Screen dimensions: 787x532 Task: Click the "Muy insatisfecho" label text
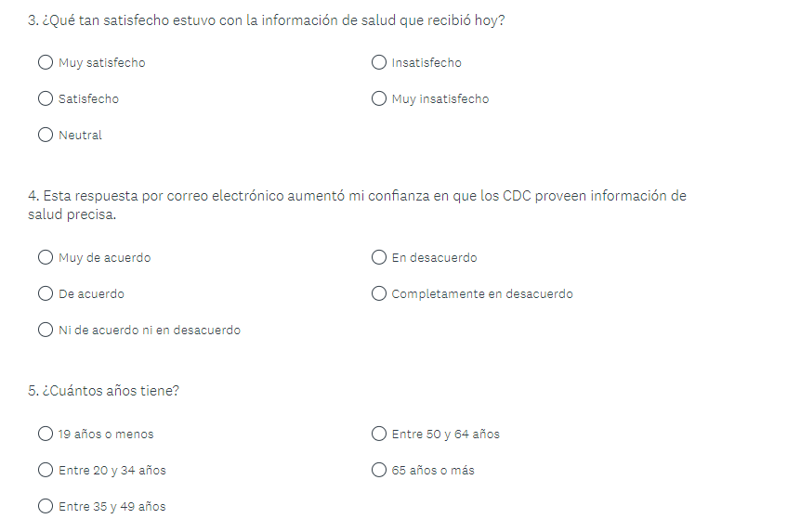439,99
